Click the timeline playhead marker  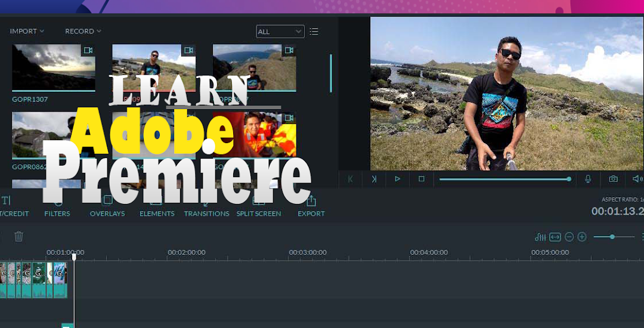click(x=75, y=256)
